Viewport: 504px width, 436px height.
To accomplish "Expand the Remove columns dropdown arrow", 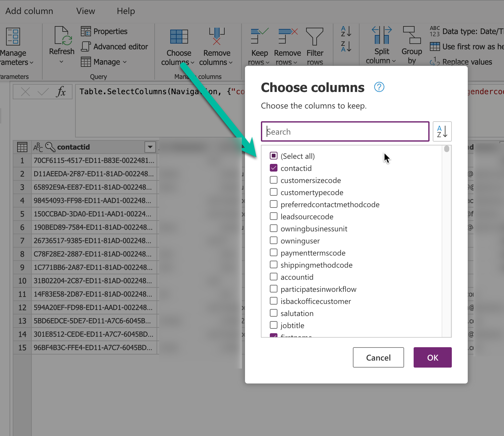I will (x=231, y=62).
